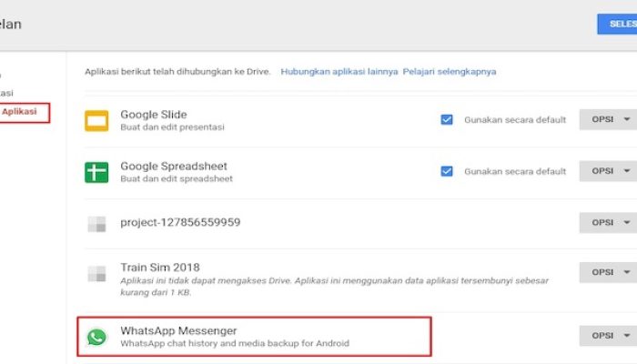Open OPSI dropdown for project-127856559959
Screen dimensions: 637x364
[608, 223]
